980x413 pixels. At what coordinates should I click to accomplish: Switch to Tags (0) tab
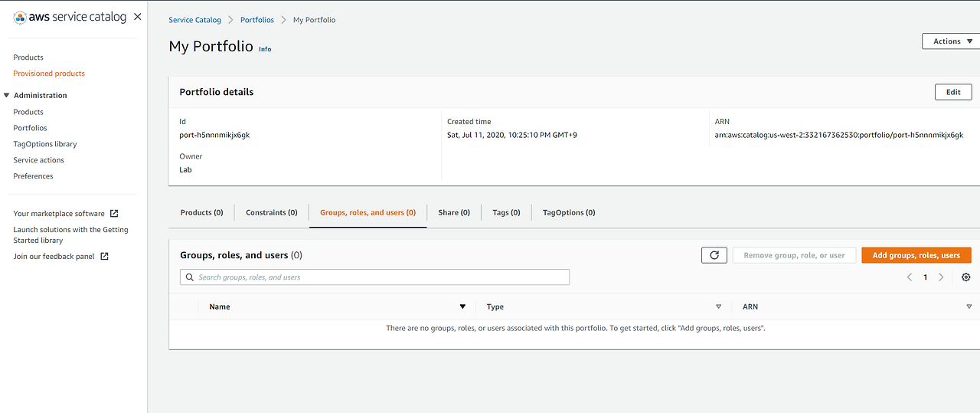[506, 213]
